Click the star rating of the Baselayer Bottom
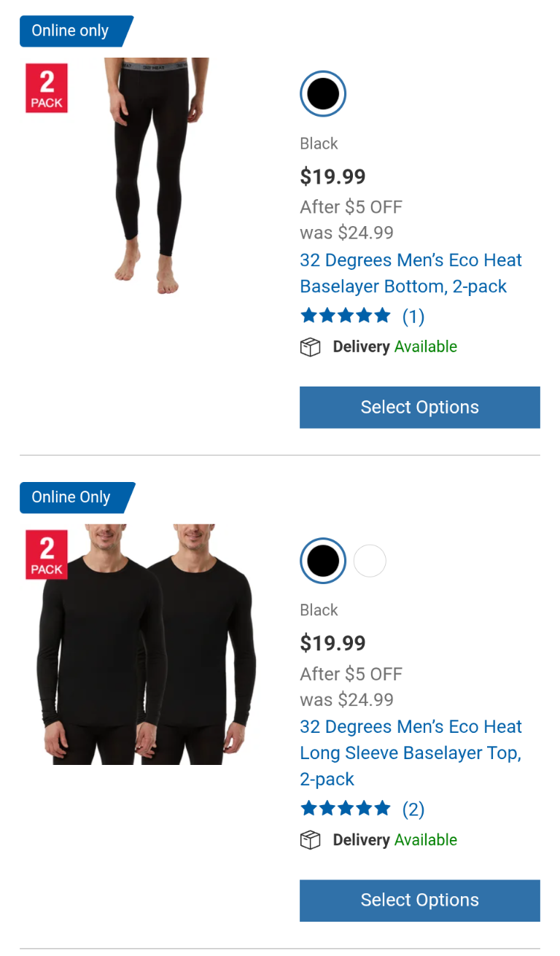The image size is (560, 956). [x=346, y=316]
